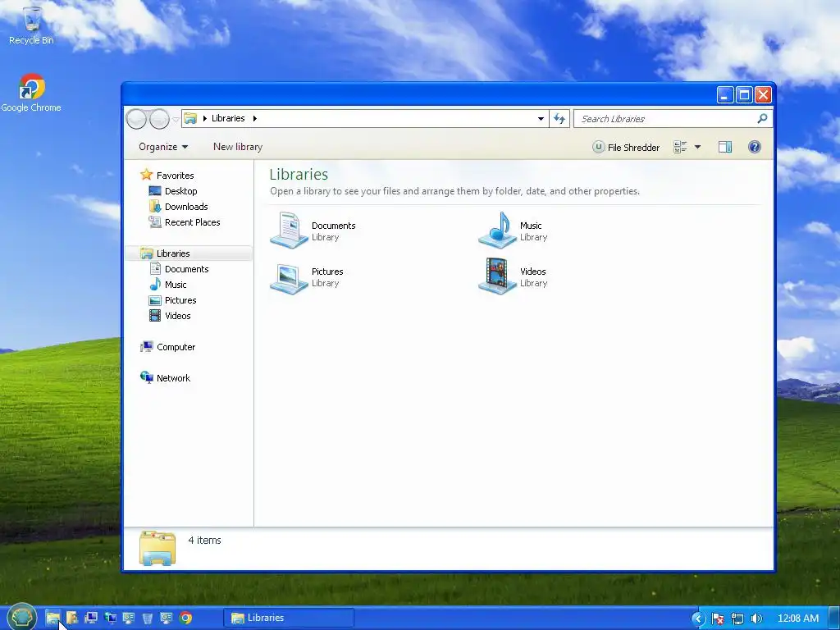This screenshot has width=840, height=630.
Task: Click the magnifier search icon
Action: (762, 118)
